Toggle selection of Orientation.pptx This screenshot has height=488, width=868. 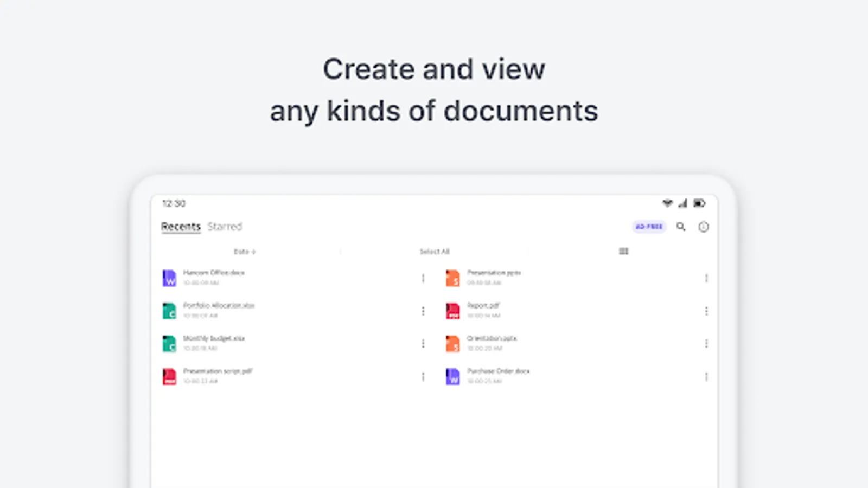706,343
